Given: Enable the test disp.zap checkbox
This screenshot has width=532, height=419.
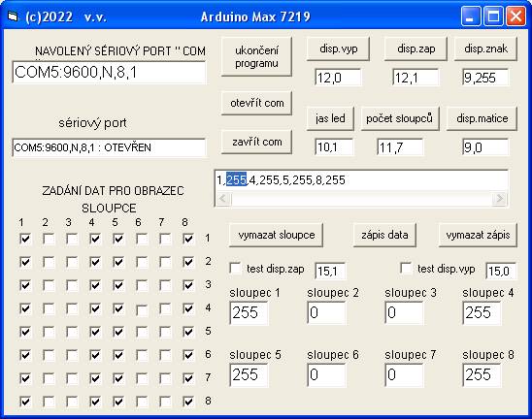Looking at the screenshot, I should coord(235,269).
